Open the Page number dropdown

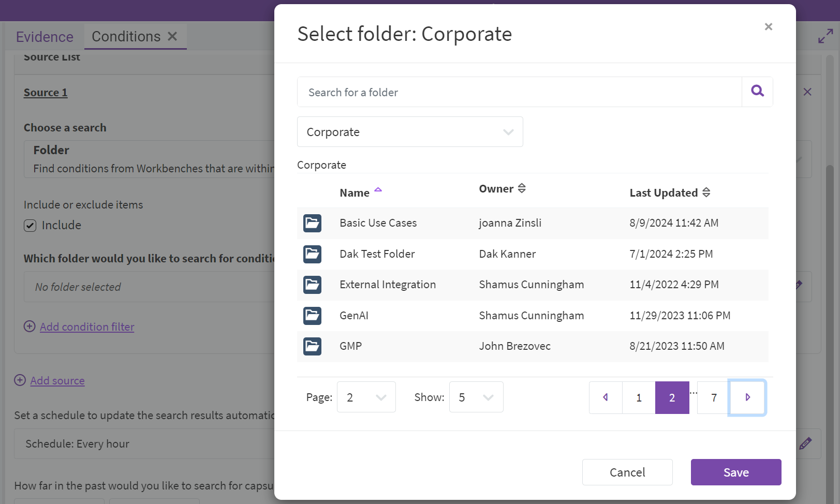[x=366, y=397]
